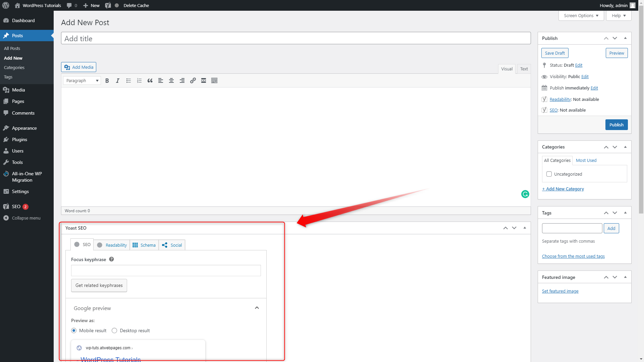Edit the post Visibility setting
The image size is (644, 362).
point(585,76)
